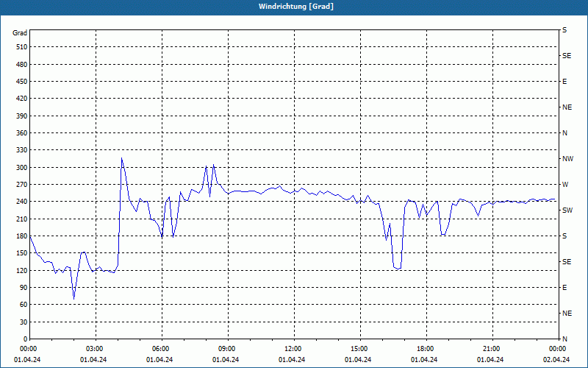Select the W compass direction label
The width and height of the screenshot is (588, 368).
coord(565,185)
